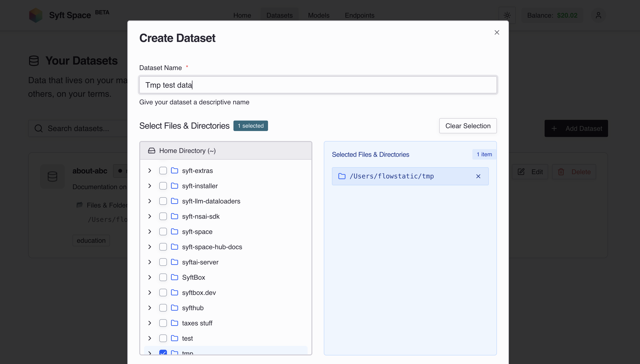
Task: Click the folder icon in selected /Users/flowstatic/tmp
Action: [342, 176]
